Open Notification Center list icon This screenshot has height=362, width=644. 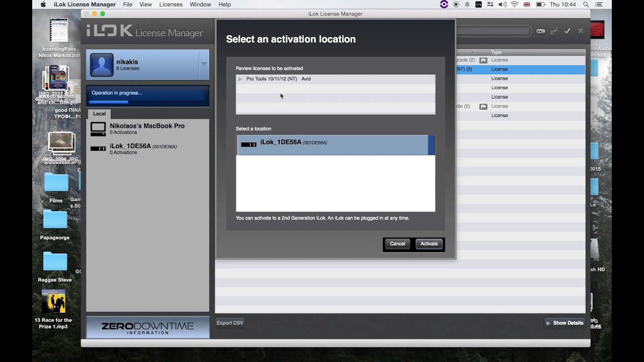(x=600, y=5)
